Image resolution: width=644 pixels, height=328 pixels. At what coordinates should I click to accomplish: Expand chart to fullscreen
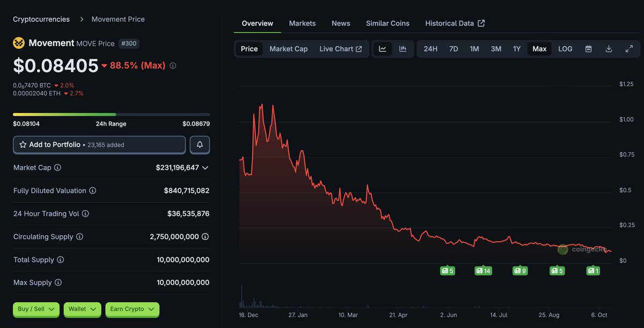tap(629, 49)
